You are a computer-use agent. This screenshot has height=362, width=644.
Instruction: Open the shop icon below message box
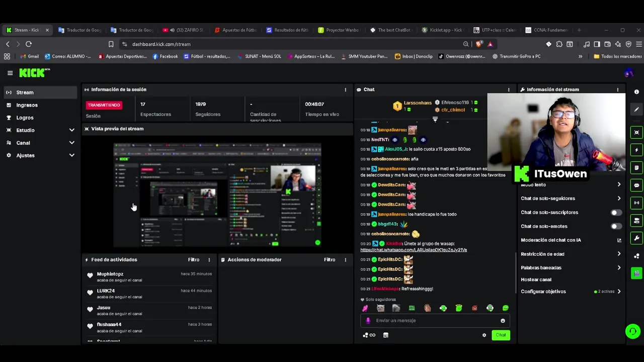click(385, 335)
